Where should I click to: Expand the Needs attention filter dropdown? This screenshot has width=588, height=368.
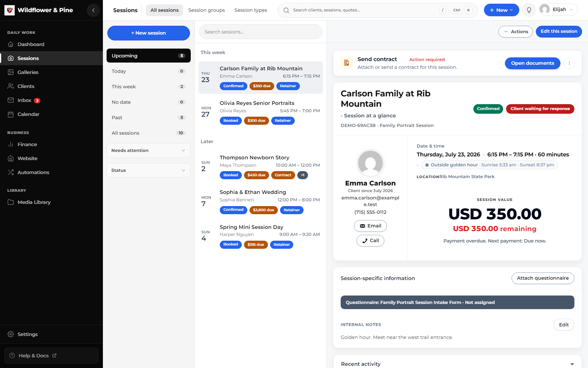[148, 151]
